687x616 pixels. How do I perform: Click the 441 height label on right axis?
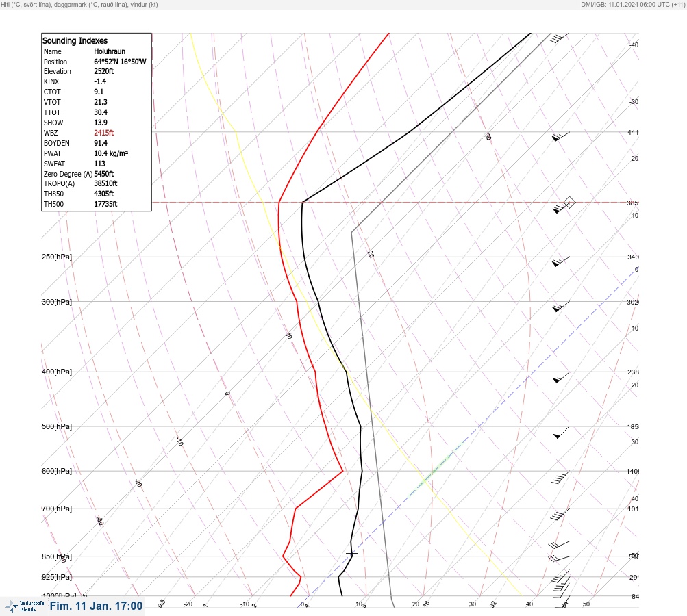(x=633, y=132)
